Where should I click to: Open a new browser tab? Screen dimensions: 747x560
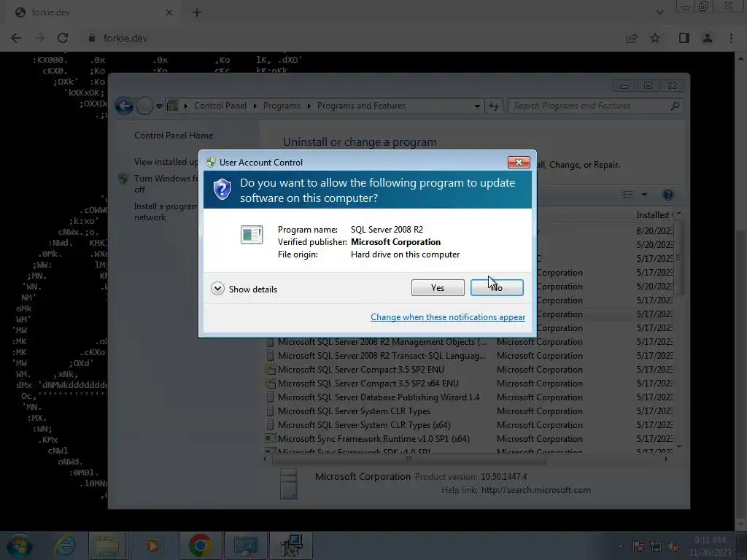pyautogui.click(x=197, y=13)
